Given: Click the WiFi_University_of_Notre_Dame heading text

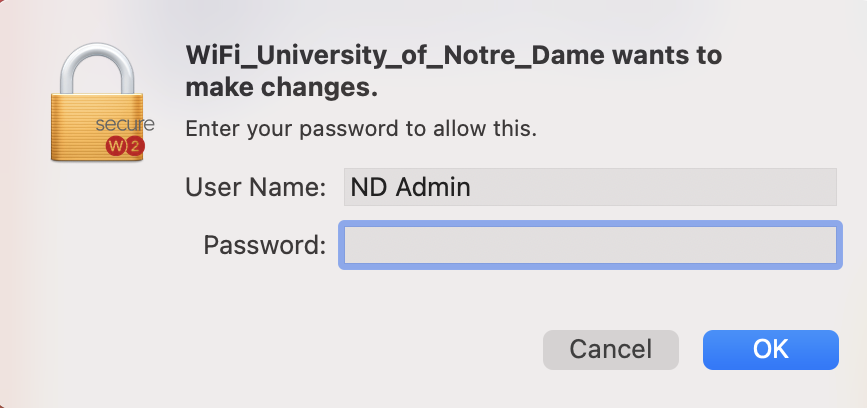Looking at the screenshot, I should point(395,56).
